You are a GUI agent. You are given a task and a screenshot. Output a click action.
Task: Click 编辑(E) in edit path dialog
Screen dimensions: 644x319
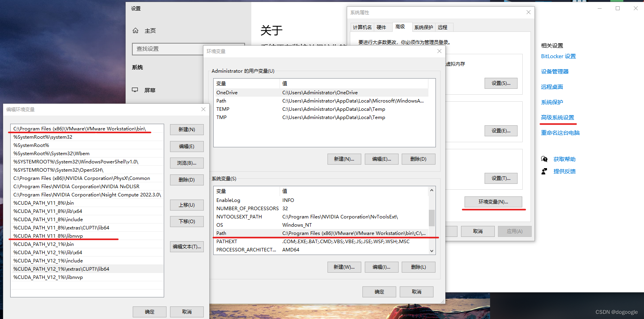187,147
